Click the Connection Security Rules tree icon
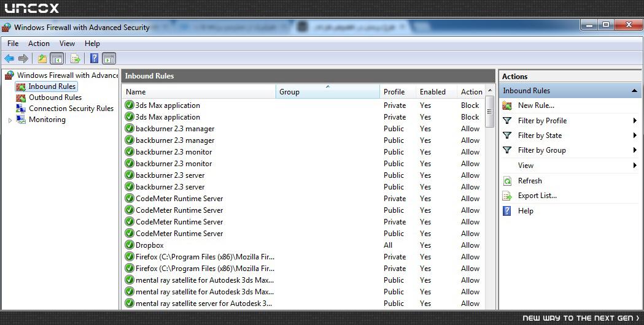Screen dimensions: 644x325 [20, 109]
